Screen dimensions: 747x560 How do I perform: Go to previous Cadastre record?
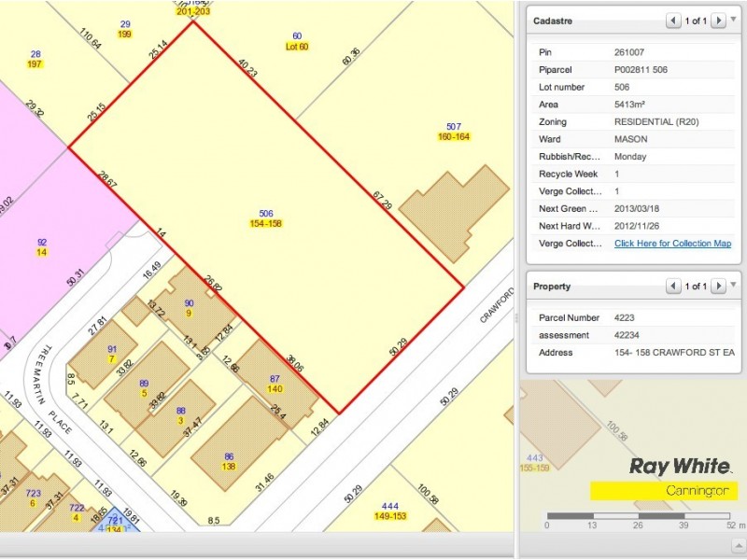(x=673, y=21)
